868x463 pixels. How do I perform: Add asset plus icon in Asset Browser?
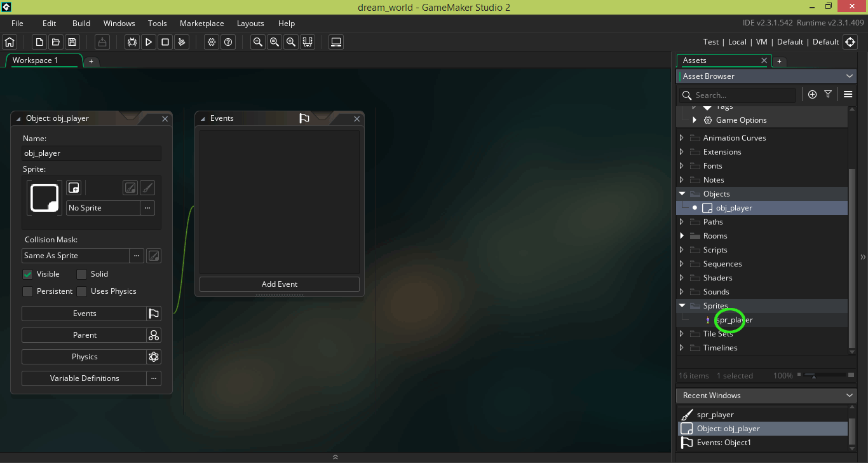812,94
